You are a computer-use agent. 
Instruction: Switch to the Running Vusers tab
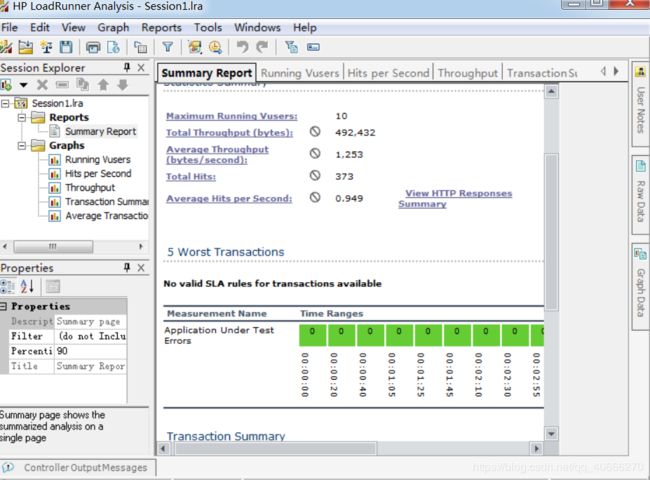click(300, 73)
